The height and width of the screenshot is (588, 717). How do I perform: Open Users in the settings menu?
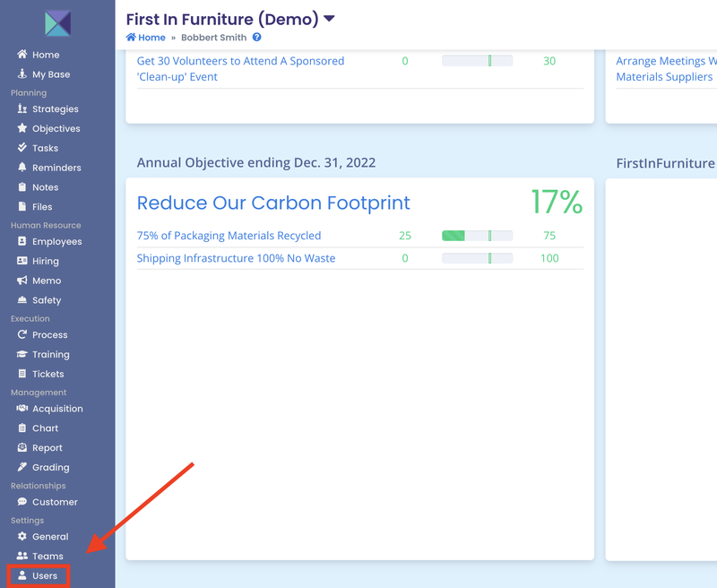click(45, 575)
